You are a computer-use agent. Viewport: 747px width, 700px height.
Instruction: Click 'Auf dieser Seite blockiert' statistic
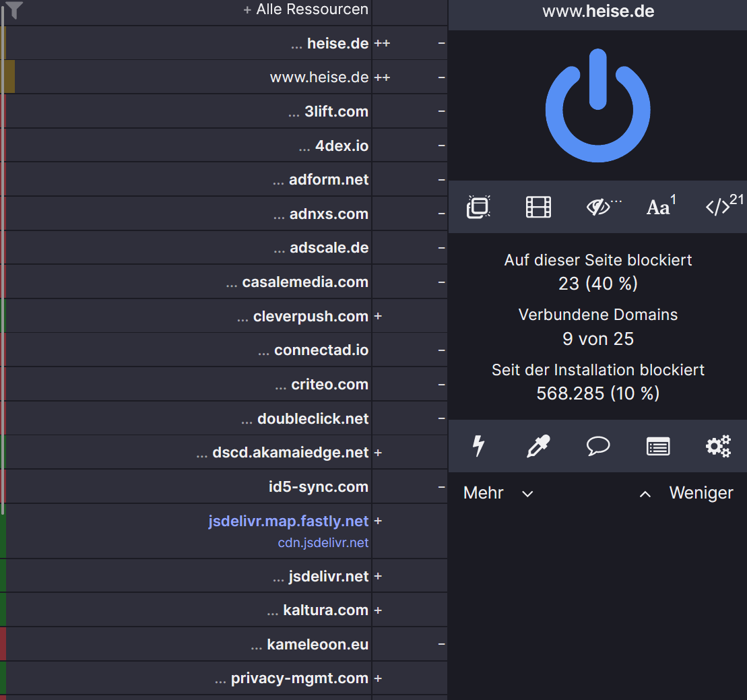click(598, 272)
